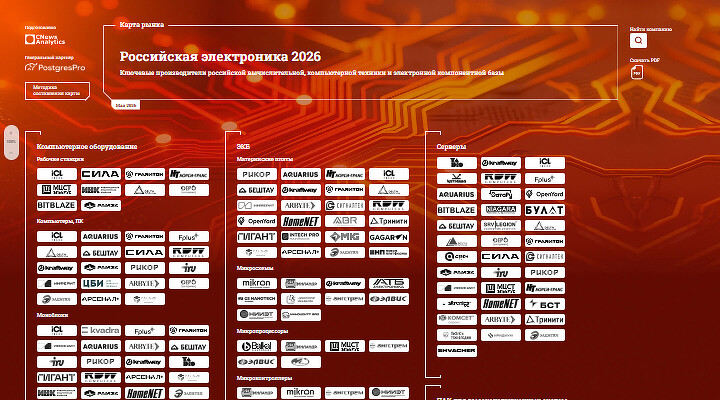The image size is (720, 400).
Task: Select HomeNET logo under Материнские платы
Action: point(301,221)
